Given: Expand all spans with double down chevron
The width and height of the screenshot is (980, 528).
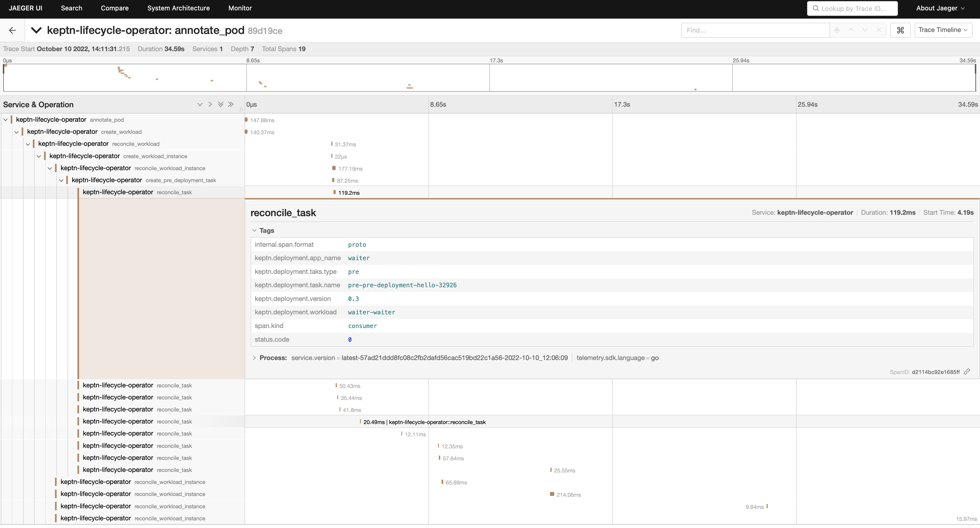Looking at the screenshot, I should (221, 105).
